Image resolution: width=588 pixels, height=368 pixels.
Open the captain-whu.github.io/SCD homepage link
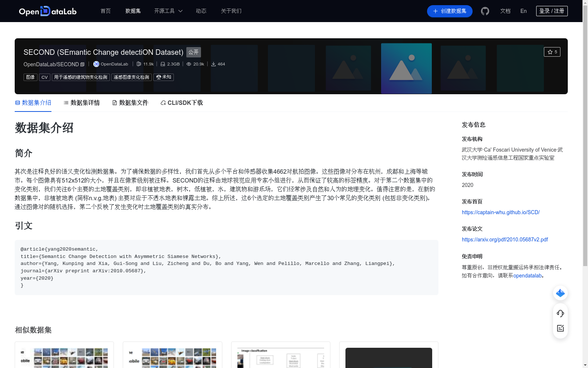pos(501,212)
